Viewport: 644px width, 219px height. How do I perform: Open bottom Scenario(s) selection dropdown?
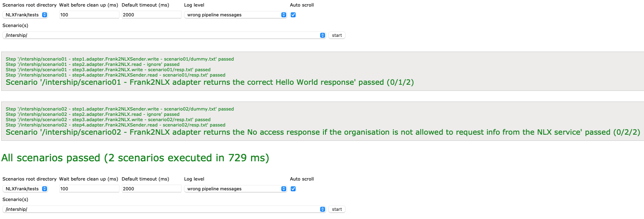(x=164, y=209)
